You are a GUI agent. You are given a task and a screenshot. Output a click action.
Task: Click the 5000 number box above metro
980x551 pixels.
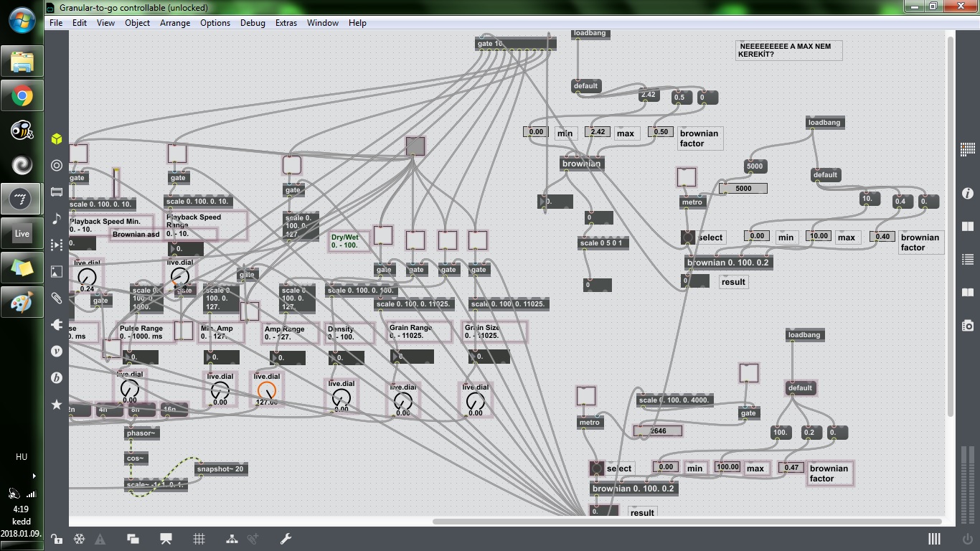(x=743, y=189)
